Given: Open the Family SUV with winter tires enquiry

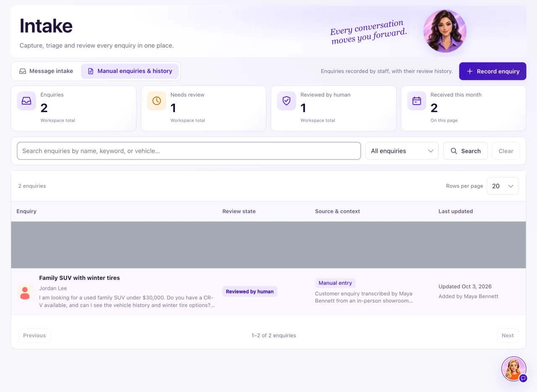Looking at the screenshot, I should pyautogui.click(x=79, y=278).
